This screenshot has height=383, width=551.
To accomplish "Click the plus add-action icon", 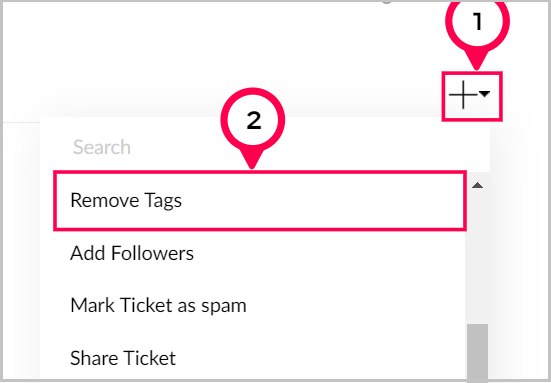I will pyautogui.click(x=463, y=95).
